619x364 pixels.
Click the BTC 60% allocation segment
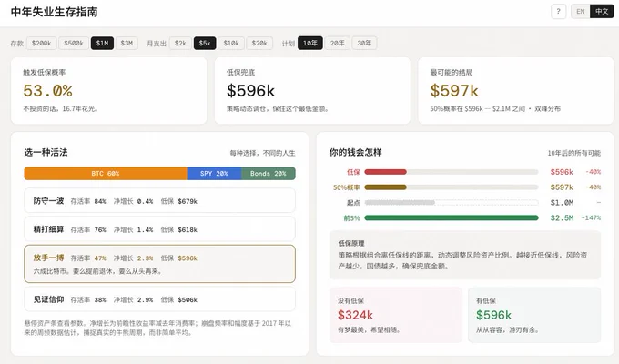[x=106, y=173]
